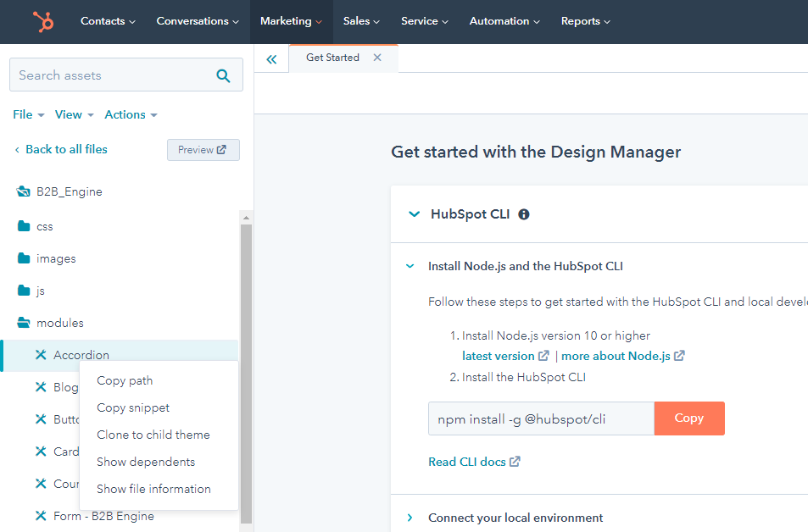Image resolution: width=808 pixels, height=532 pixels.
Task: Select the Form - B2B Engine module
Action: point(103,516)
